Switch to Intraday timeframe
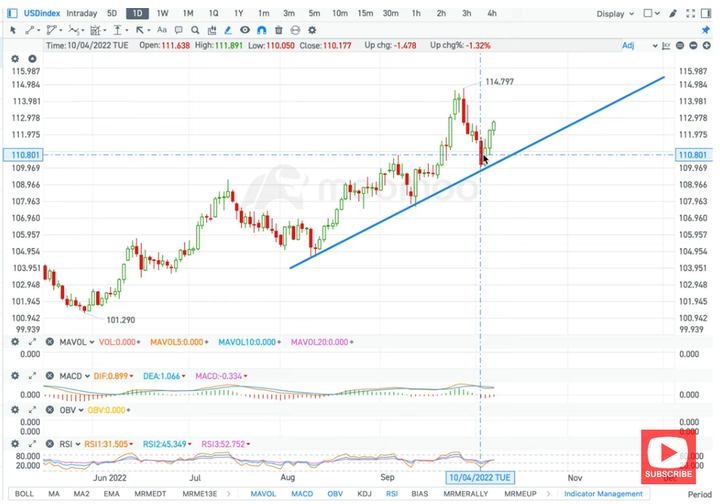Screen dimensions: 720x504 click(x=82, y=13)
